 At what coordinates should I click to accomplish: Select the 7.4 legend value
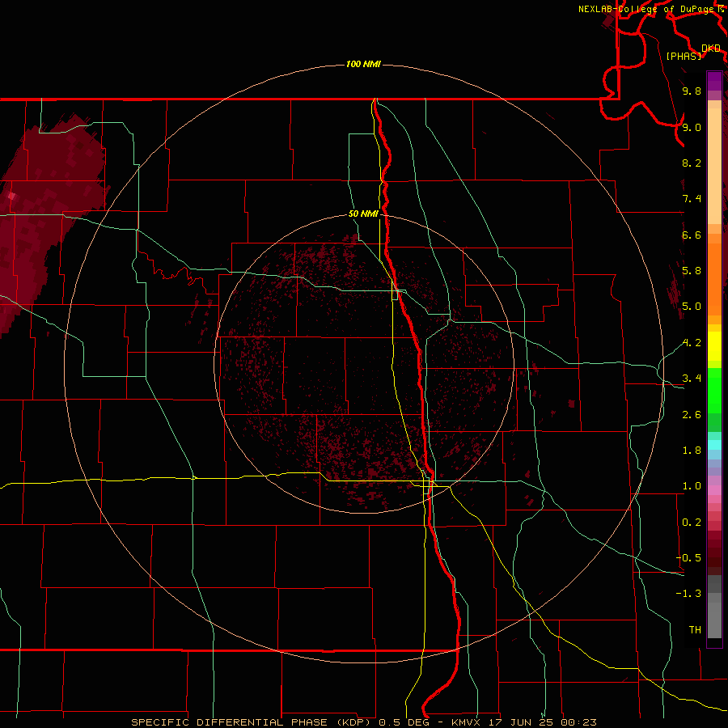[x=692, y=199]
